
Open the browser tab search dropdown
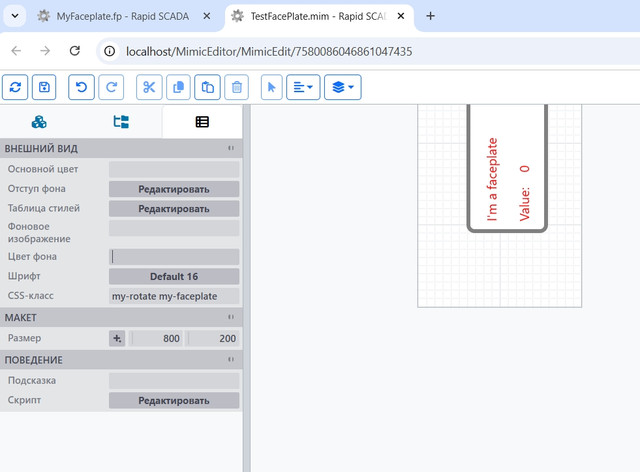pyautogui.click(x=15, y=16)
